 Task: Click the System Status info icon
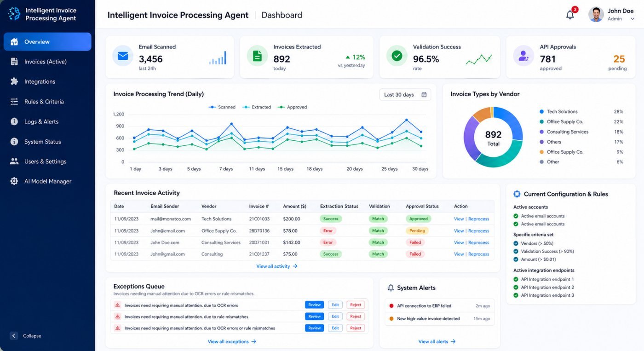[x=14, y=142]
